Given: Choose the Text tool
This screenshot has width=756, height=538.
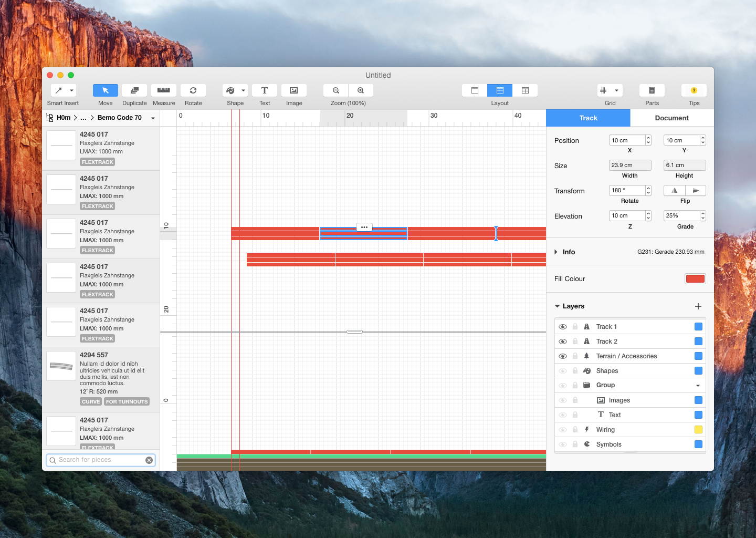Looking at the screenshot, I should coord(265,90).
